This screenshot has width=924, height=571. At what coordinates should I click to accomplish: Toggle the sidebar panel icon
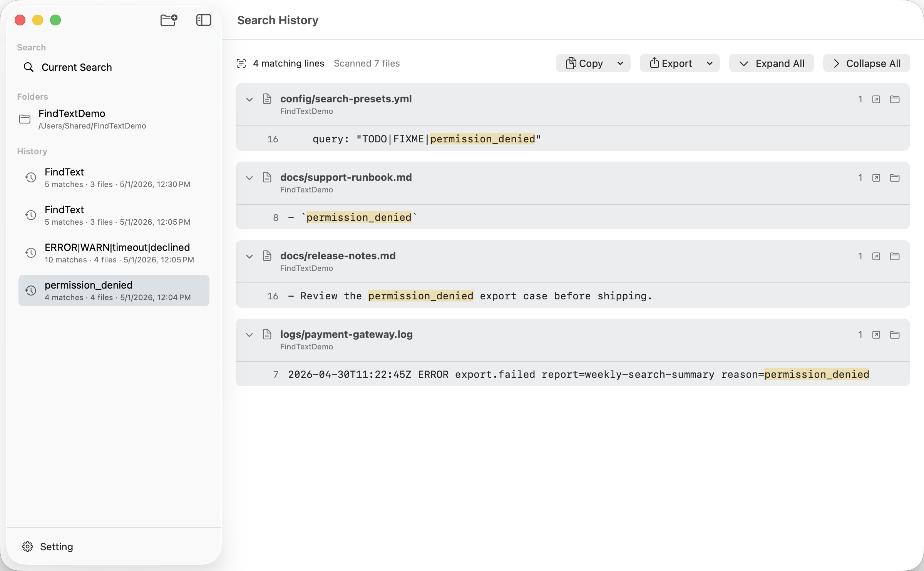point(204,20)
